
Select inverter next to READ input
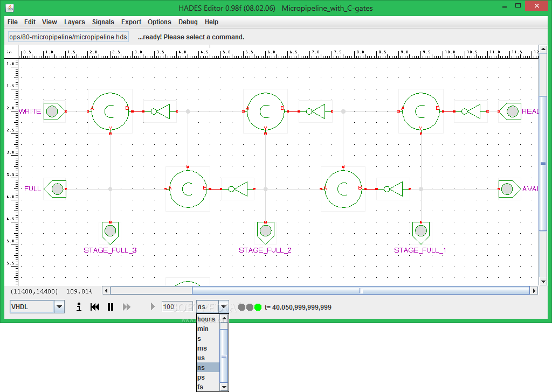pos(471,111)
